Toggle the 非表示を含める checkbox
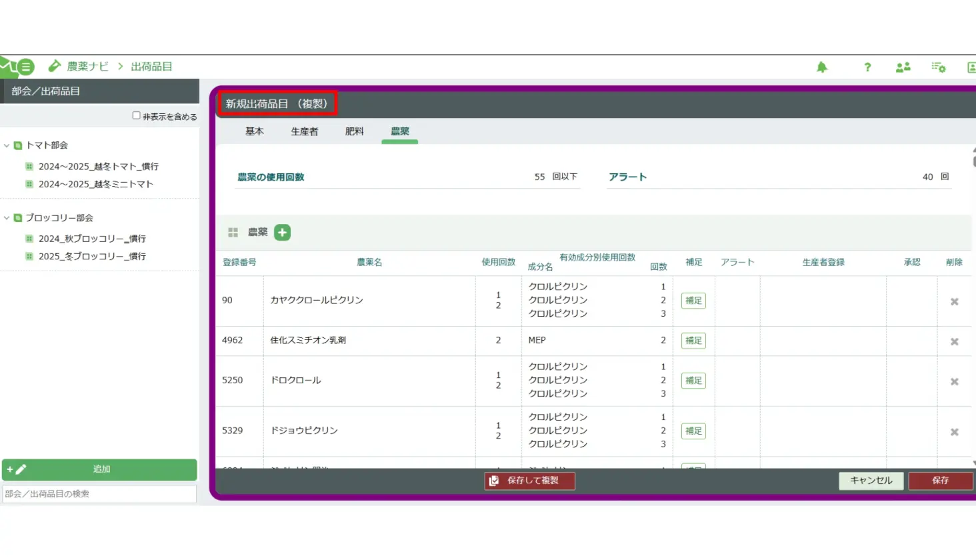 coord(137,116)
